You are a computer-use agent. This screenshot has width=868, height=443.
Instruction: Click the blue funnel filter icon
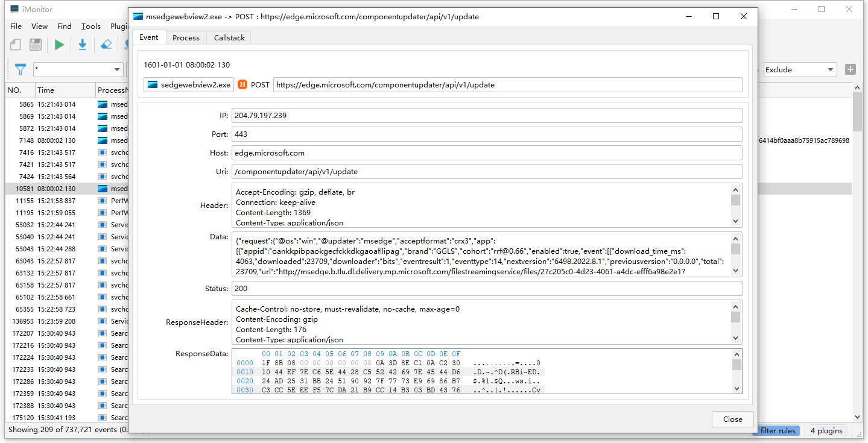pos(21,70)
